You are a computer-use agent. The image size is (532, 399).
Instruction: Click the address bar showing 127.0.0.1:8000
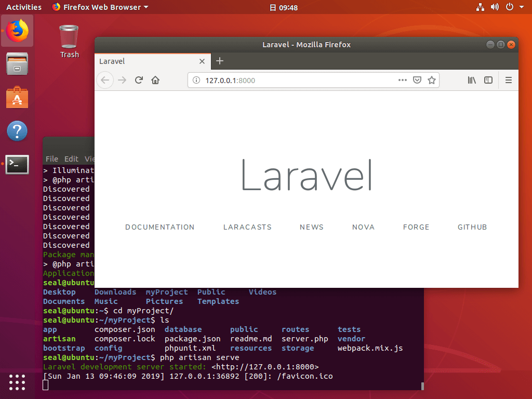(286, 80)
